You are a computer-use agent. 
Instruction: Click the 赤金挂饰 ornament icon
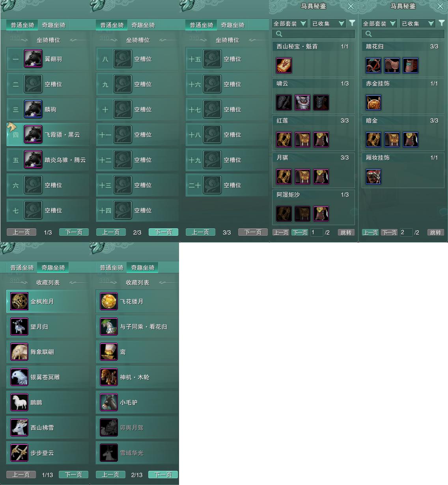373,103
